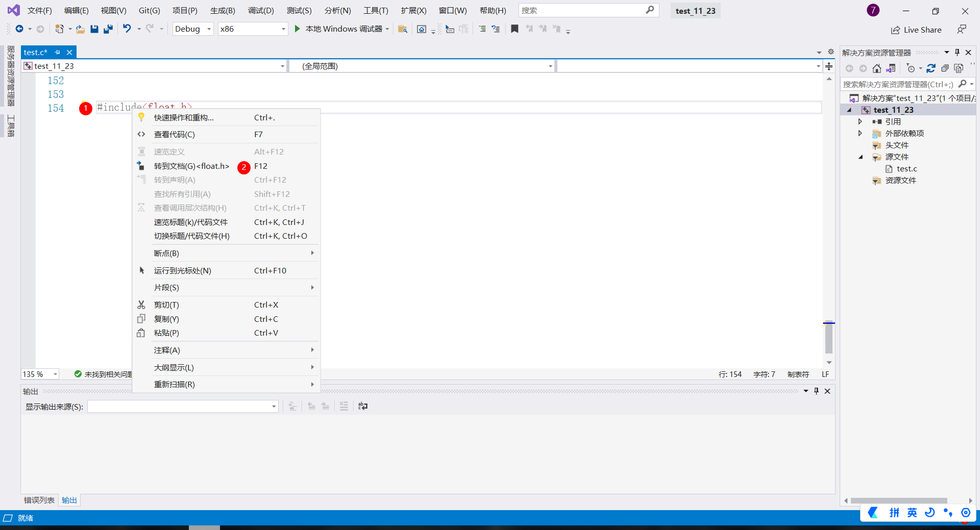Open the 全局范围 scope dropdown
The height and width of the screenshot is (530, 980).
(422, 66)
